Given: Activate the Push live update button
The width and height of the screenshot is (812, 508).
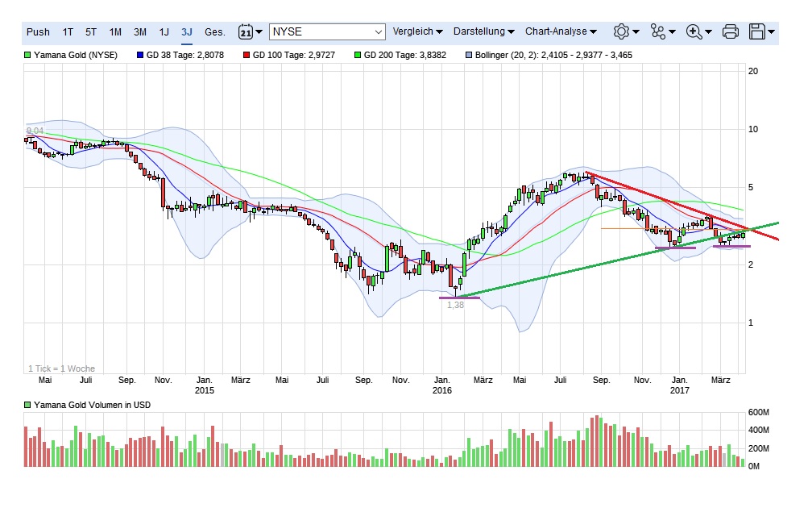Looking at the screenshot, I should [38, 32].
